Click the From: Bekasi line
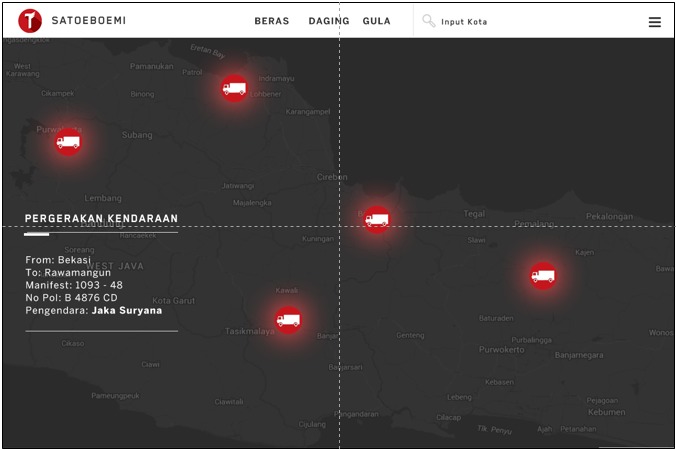The image size is (676, 450). click(x=58, y=260)
